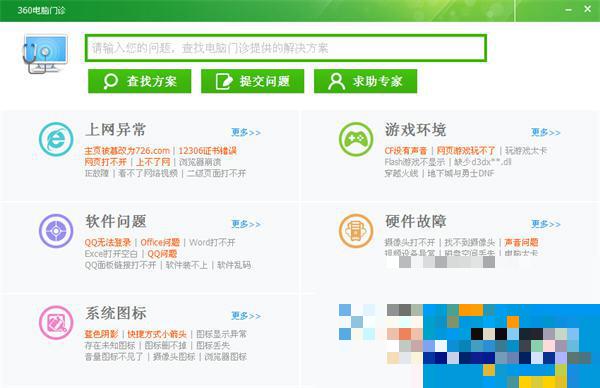Screen dimensions: 600x388
Task: Click the 硬件故障 section heading
Action: click(416, 221)
